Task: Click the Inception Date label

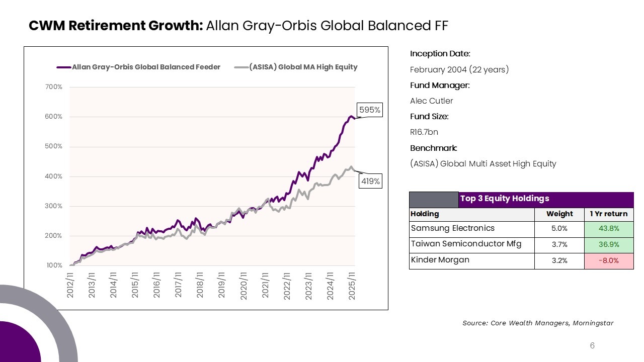Action: (440, 54)
